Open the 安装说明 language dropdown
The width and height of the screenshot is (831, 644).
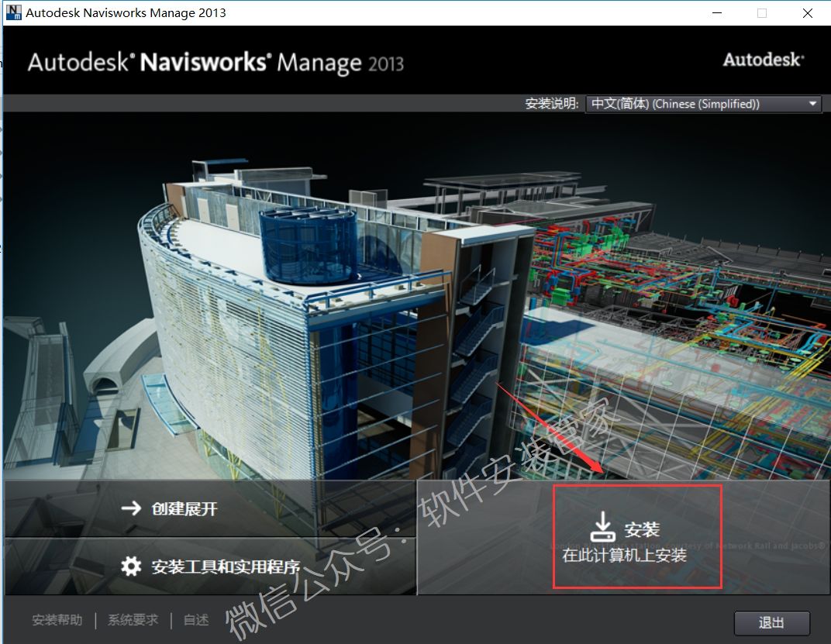(x=703, y=104)
